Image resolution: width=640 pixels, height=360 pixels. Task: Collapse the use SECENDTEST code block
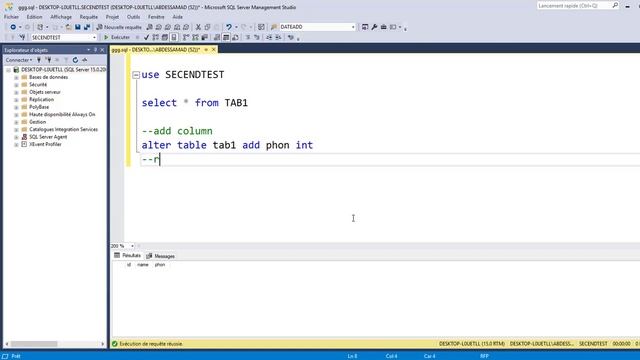point(136,75)
